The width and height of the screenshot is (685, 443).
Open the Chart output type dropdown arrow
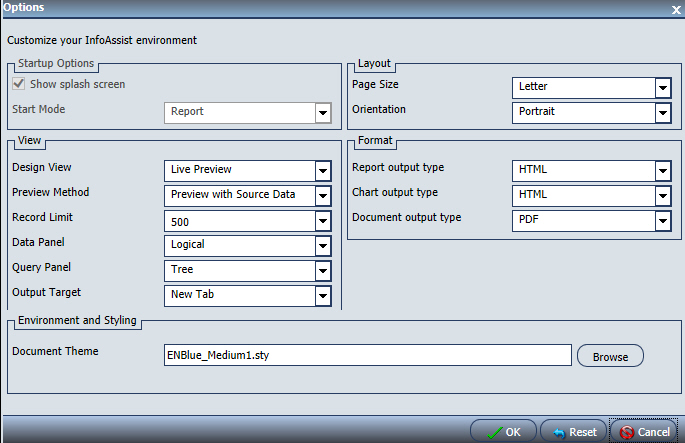[663, 196]
